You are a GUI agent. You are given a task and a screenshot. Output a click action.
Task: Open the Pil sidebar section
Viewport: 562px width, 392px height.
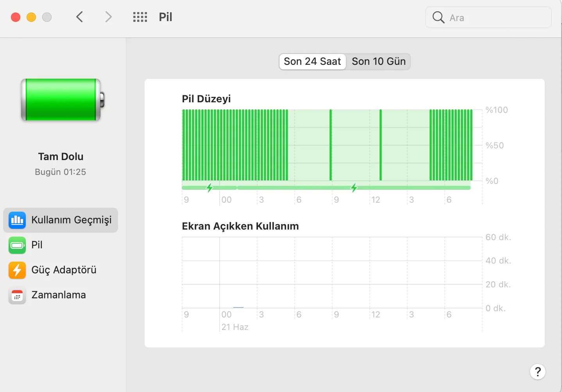pyautogui.click(x=37, y=245)
